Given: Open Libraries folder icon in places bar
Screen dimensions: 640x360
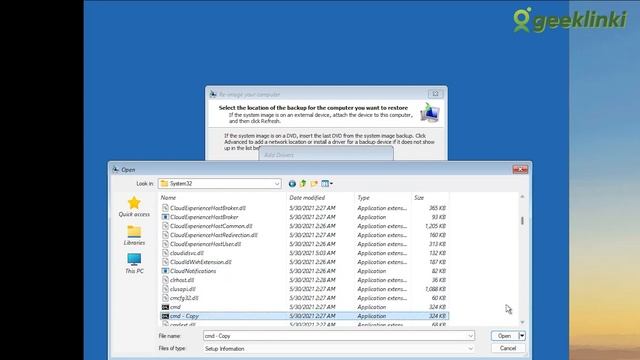Looking at the screenshot, I should (134, 231).
